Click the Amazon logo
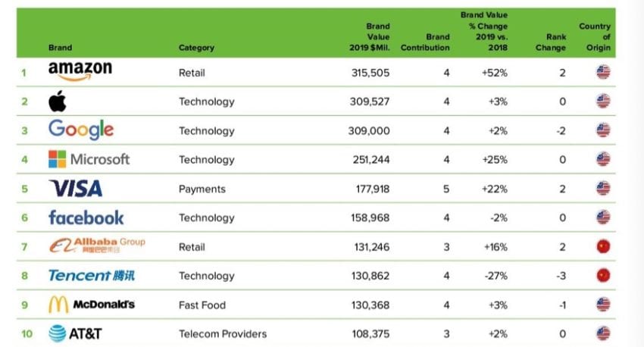644x347 pixels. (x=80, y=70)
